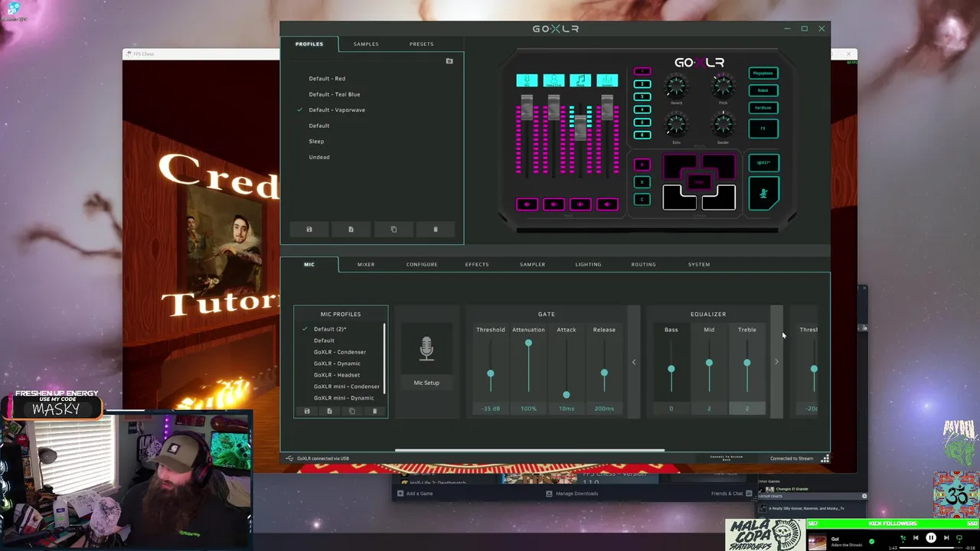Expand equalizer with right chevron arrow
980x551 pixels.
(776, 362)
